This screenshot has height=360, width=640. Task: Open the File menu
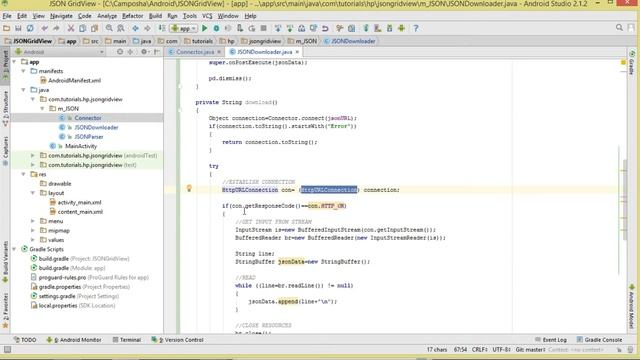pos(7,16)
